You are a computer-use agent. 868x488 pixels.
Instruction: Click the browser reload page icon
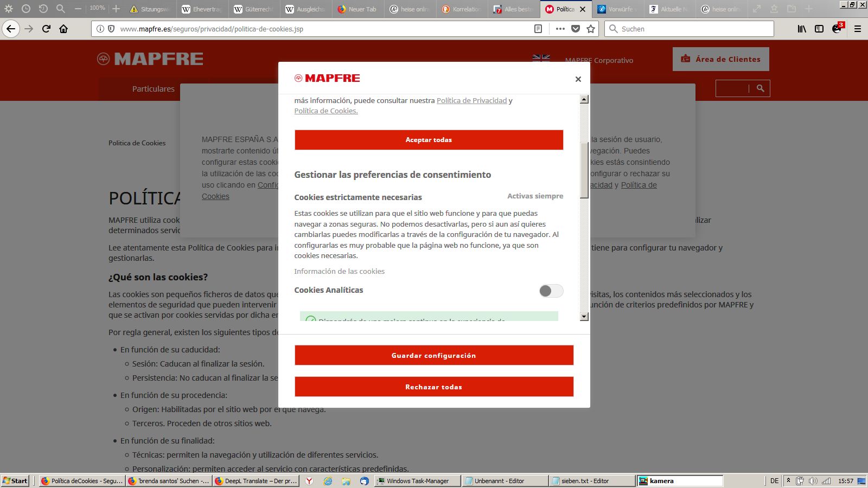click(x=46, y=29)
